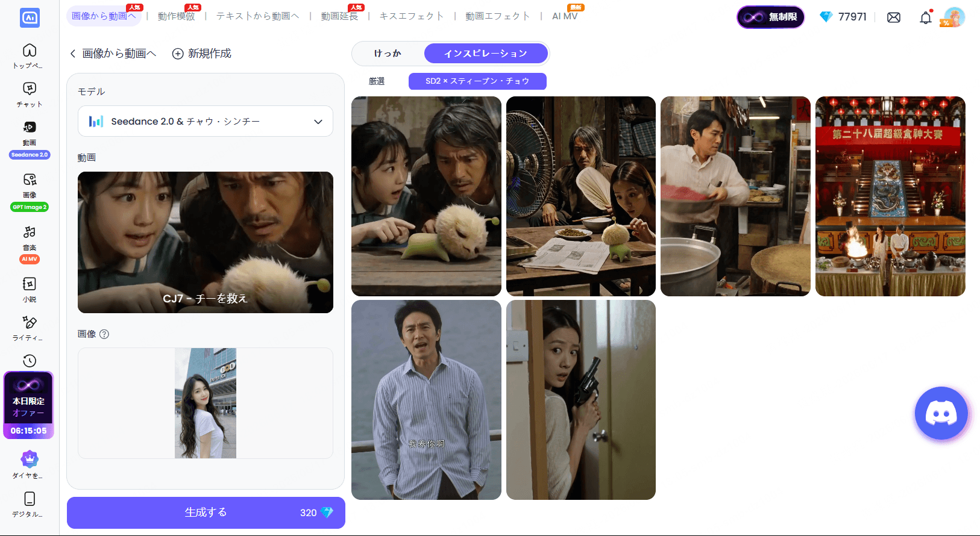This screenshot has height=536, width=980.
Task: Open inspiration video with electric fan and table
Action: [581, 196]
